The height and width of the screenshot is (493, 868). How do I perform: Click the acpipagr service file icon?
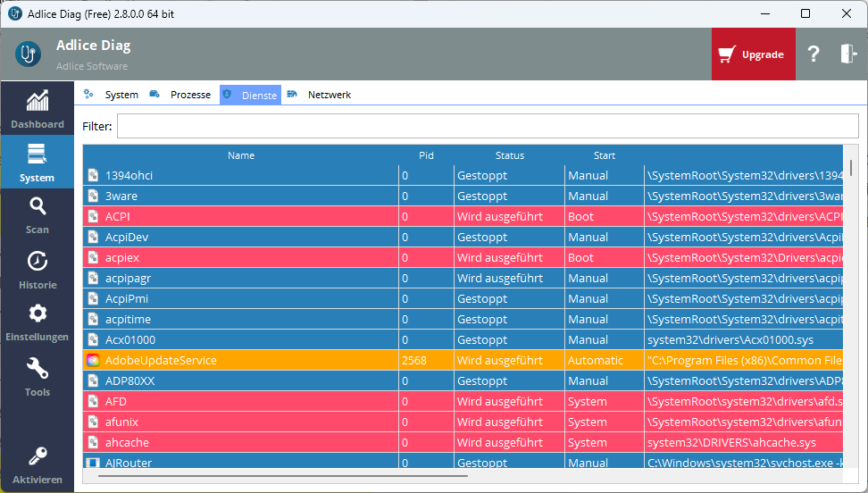[x=93, y=278]
